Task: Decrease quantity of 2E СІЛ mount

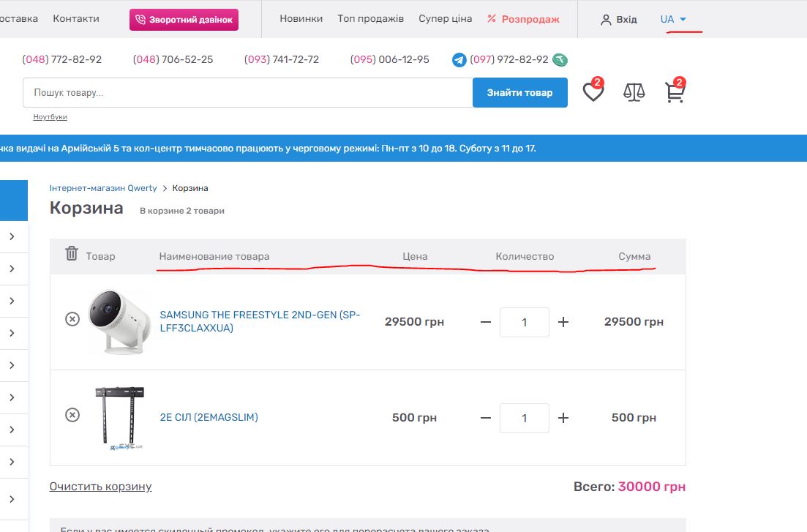Action: coord(486,418)
